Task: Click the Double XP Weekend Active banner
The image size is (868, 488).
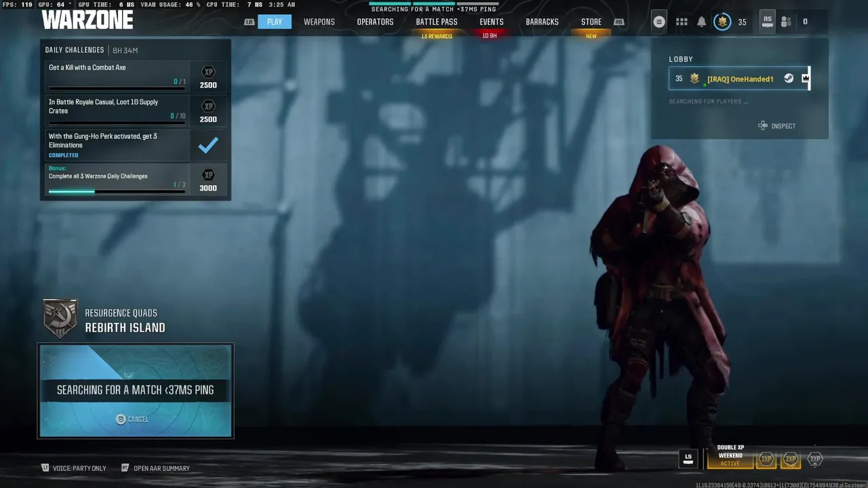Action: tap(730, 457)
